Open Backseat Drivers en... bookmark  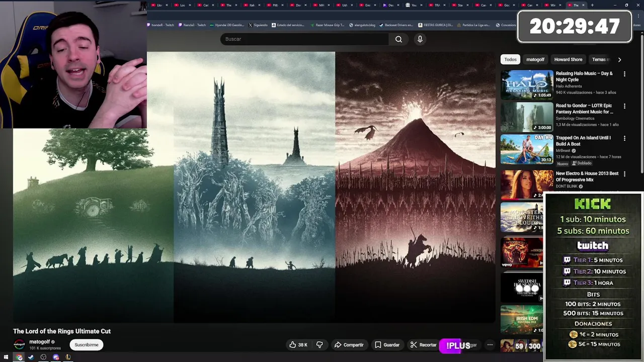tap(396, 25)
